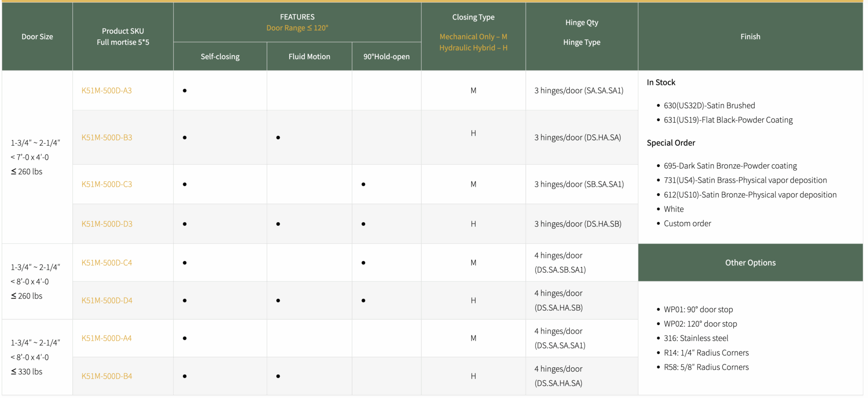The height and width of the screenshot is (398, 868).
Task: Click Fluid Motion dot in K51M-500D-B3 row
Action: point(278,137)
